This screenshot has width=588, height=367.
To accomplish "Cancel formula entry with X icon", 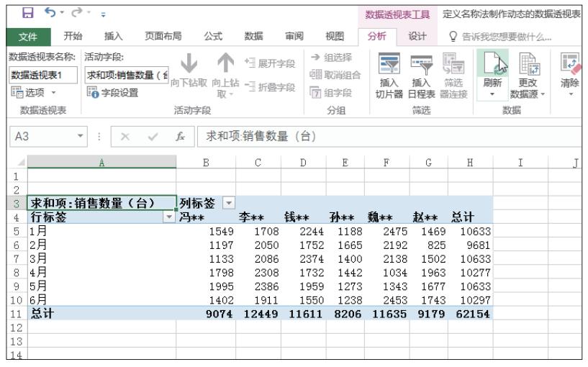I will [x=125, y=137].
